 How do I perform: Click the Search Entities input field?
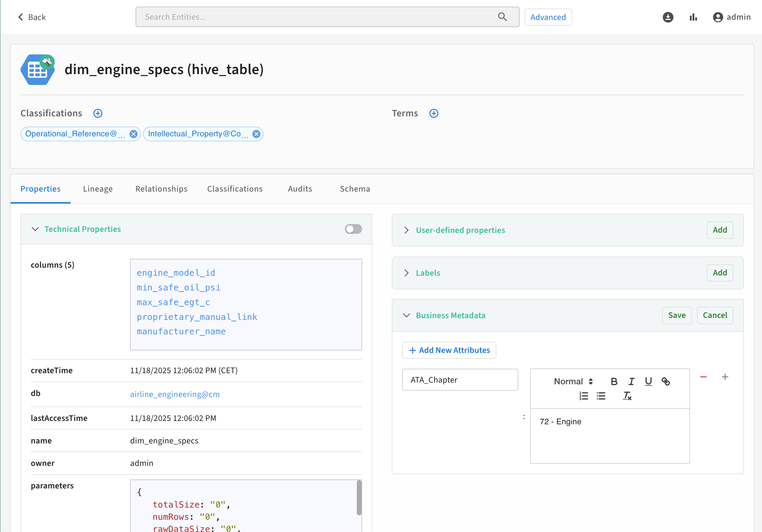(318, 17)
